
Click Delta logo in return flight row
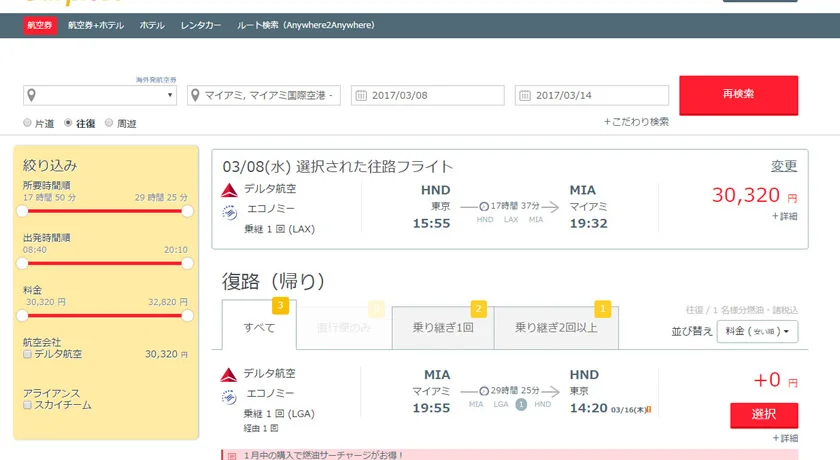point(229,375)
